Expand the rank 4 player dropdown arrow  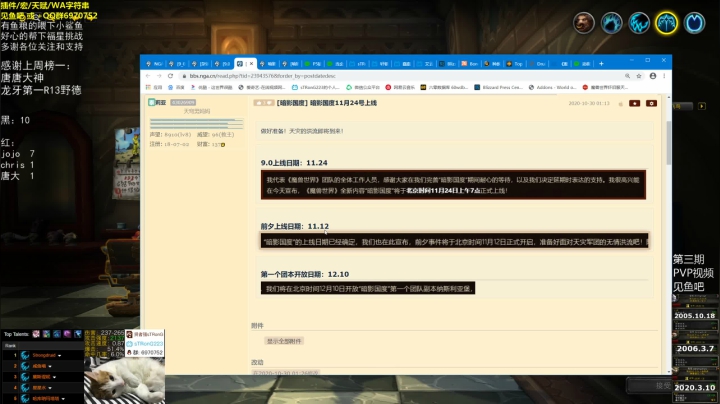point(50,388)
